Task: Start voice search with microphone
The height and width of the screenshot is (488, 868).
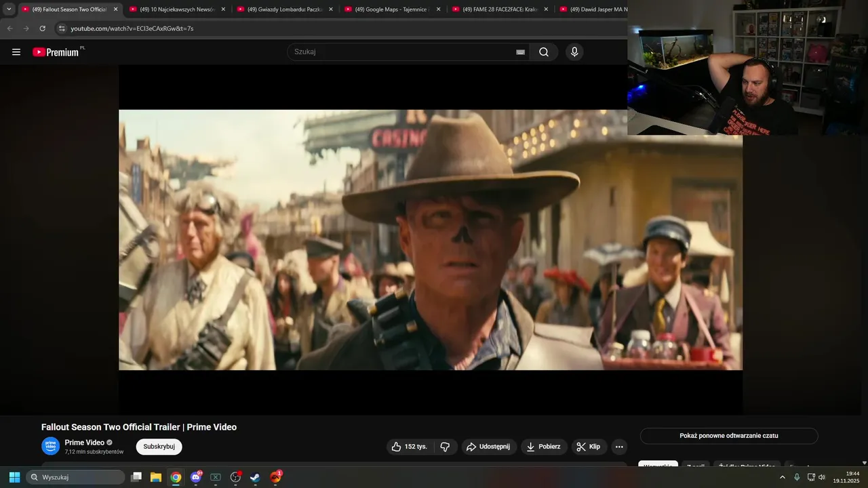Action: 574,52
